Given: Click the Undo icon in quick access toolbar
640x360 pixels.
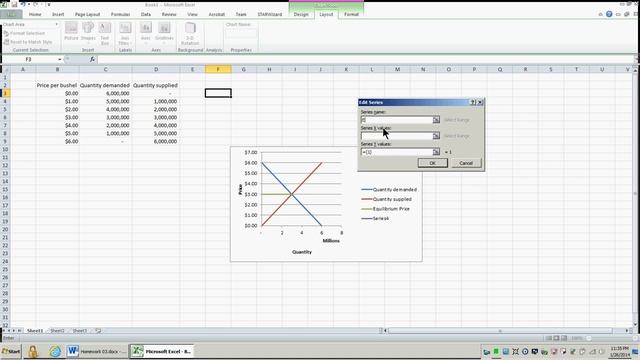Looking at the screenshot, I should click(x=23, y=4).
